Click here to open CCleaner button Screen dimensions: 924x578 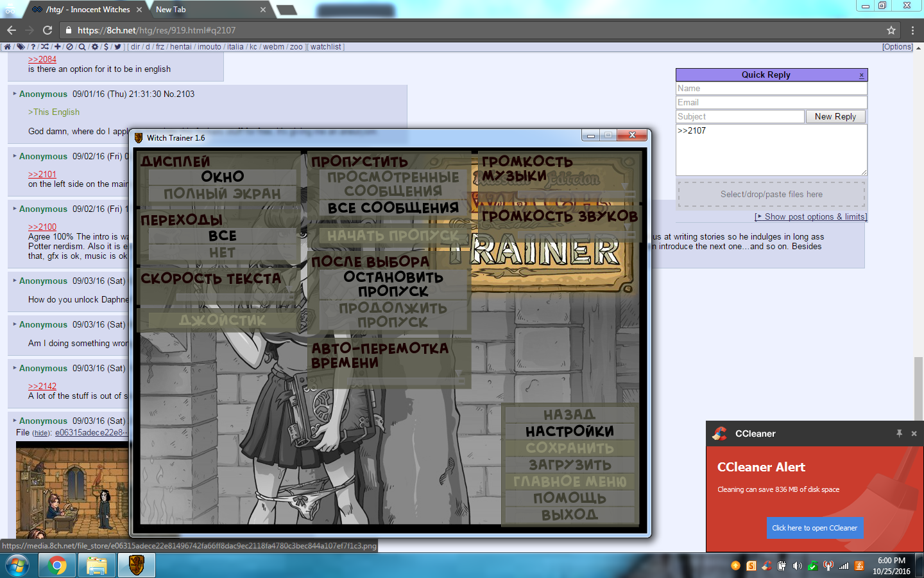tap(814, 528)
